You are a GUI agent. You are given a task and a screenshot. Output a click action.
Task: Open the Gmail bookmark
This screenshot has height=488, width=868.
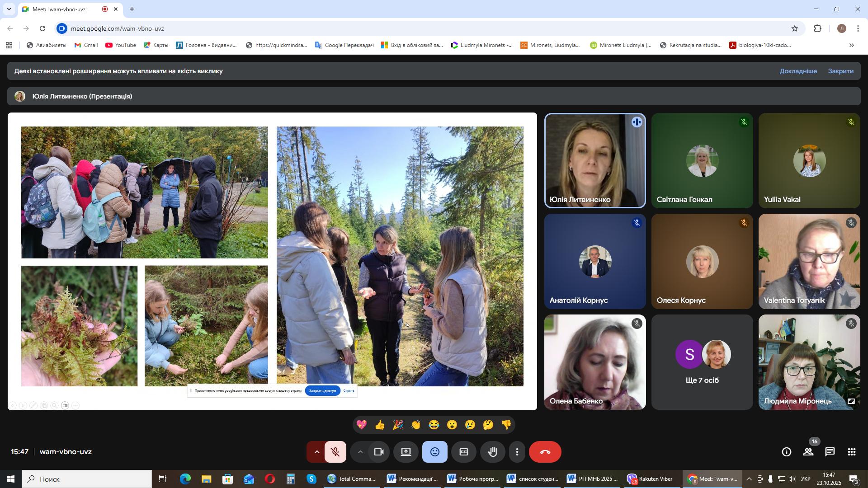tap(86, 45)
